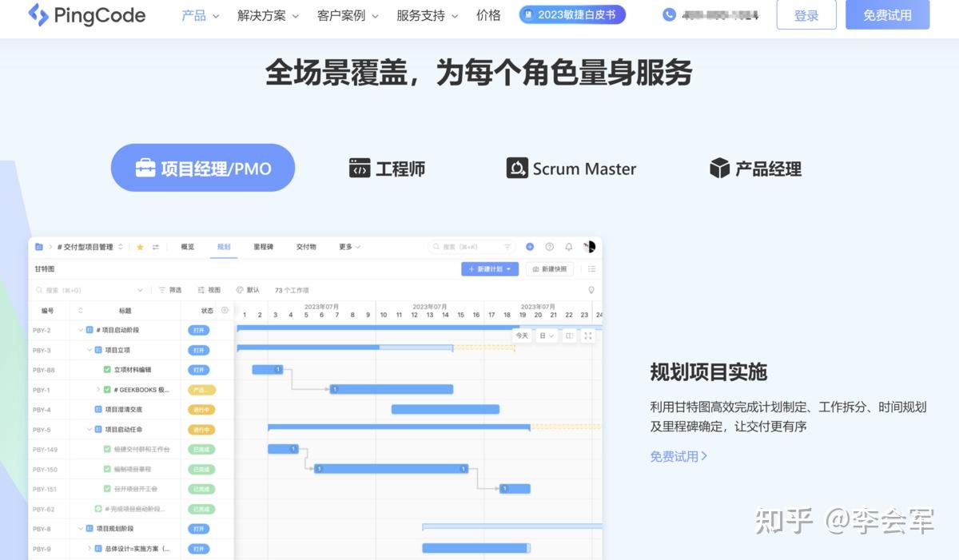Toggle the 组建交付群和工作台 checkbox

[107, 449]
